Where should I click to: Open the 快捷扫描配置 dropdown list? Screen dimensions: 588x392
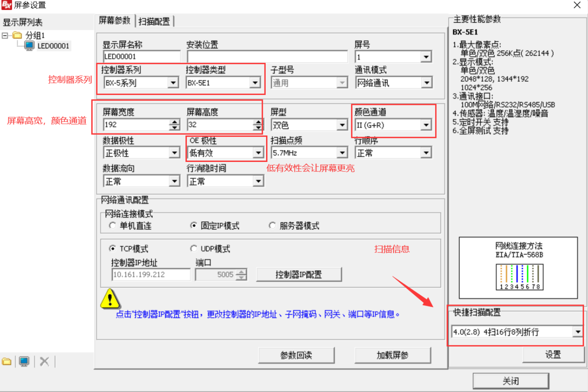click(577, 332)
